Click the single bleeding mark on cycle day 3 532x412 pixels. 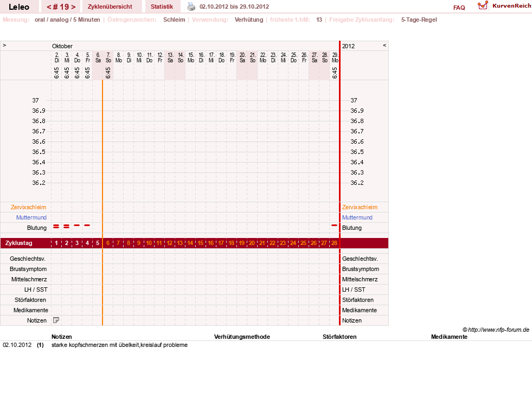(x=77, y=225)
